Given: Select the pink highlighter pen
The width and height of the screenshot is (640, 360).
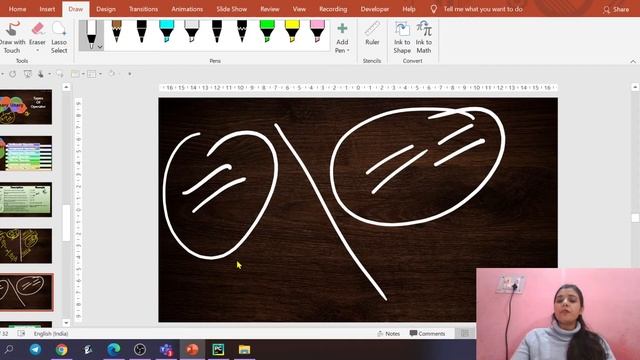Looking at the screenshot, I should click(x=317, y=32).
